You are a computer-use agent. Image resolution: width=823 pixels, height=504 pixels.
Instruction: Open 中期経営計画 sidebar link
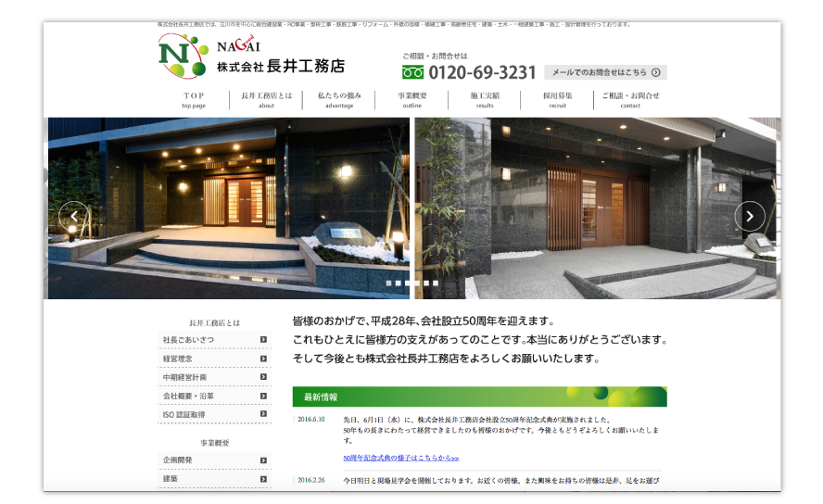pyautogui.click(x=214, y=377)
